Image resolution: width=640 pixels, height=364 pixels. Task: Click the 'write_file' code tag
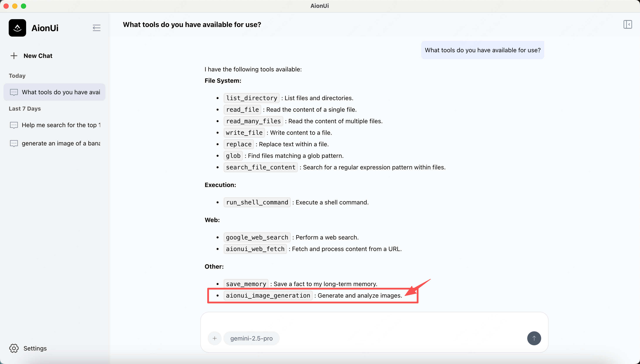(x=244, y=133)
